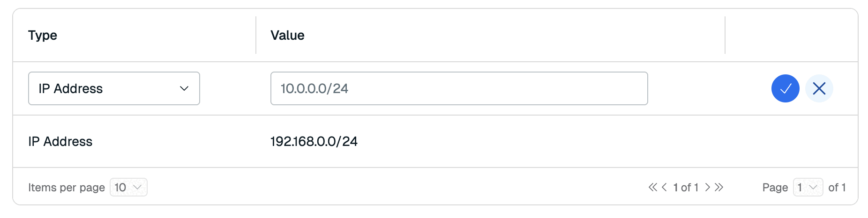This screenshot has width=868, height=218.
Task: Click the chevron in the type combo box
Action: [x=184, y=88]
